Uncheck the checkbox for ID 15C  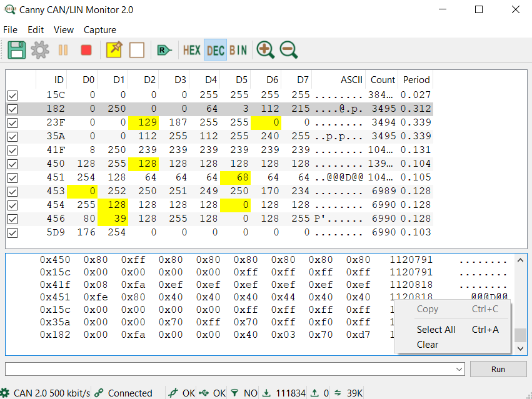[x=13, y=96]
